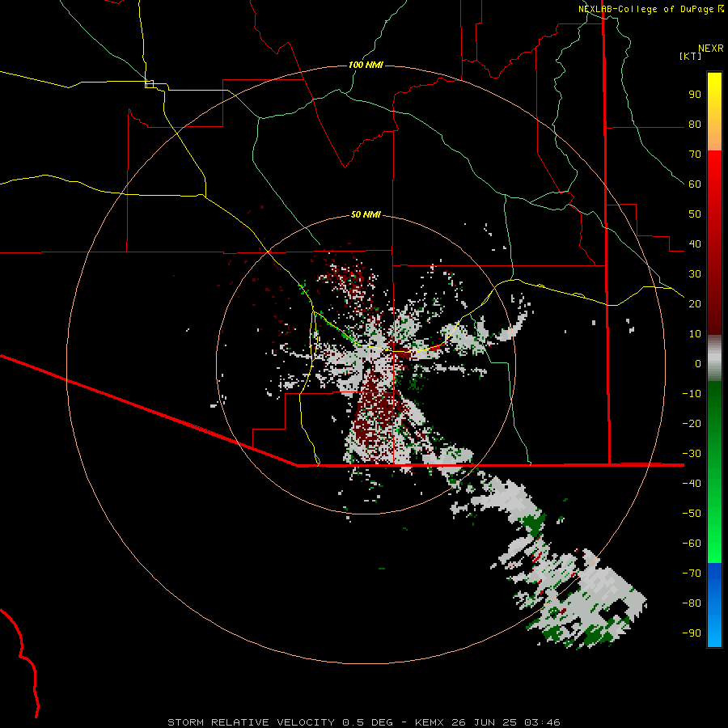Click the -30 value on velocity scale
This screenshot has width=728, height=728.
tap(692, 454)
